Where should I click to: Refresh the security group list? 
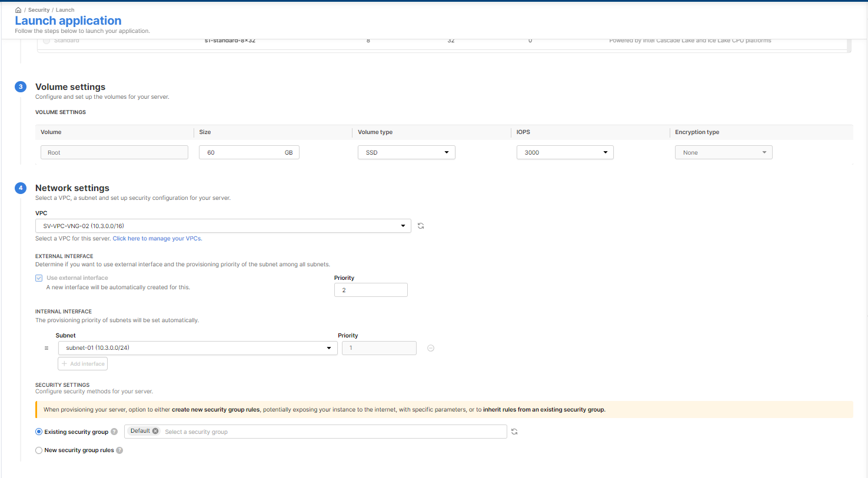[514, 432]
